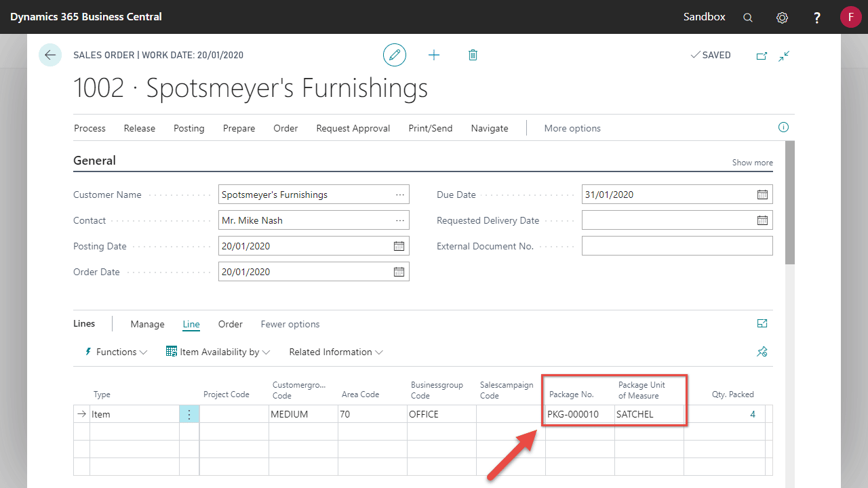Select the Order tab in Lines
Image resolution: width=868 pixels, height=488 pixels.
(231, 324)
